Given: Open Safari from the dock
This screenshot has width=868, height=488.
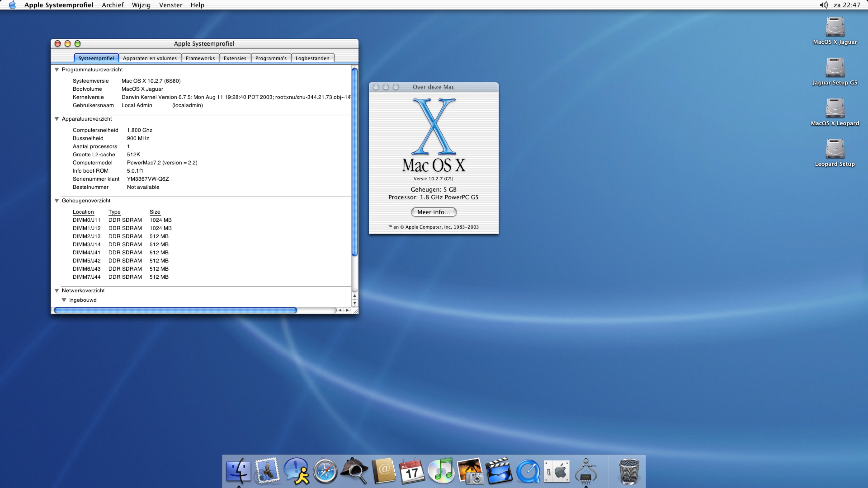Looking at the screenshot, I should point(325,471).
